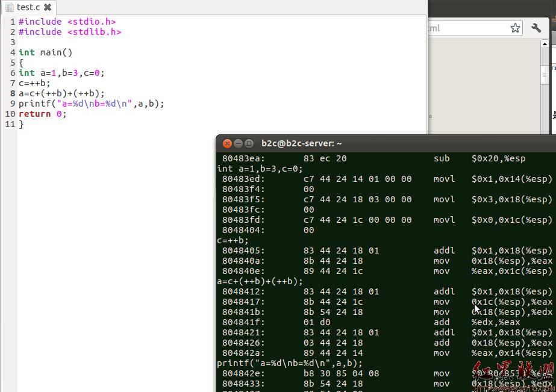Click the terminal title b2c@b2c-server

(301, 143)
